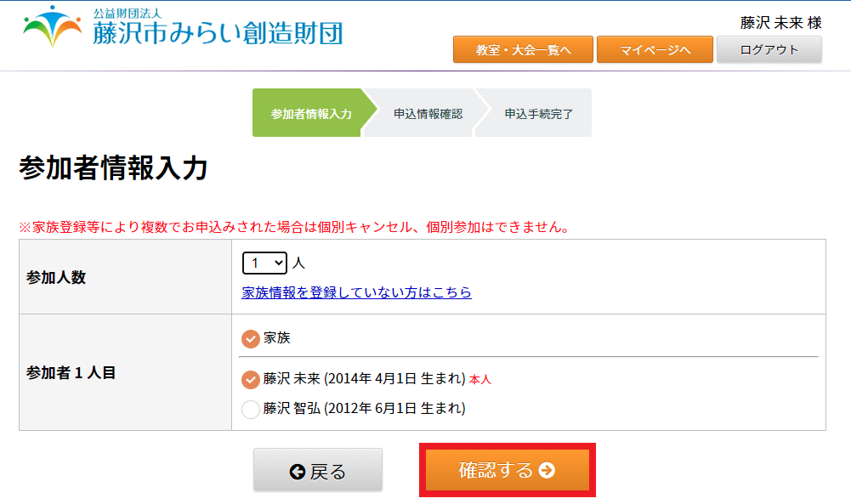
Task: Click the 藤沢市みらい創造財団 title text
Action: tap(218, 34)
